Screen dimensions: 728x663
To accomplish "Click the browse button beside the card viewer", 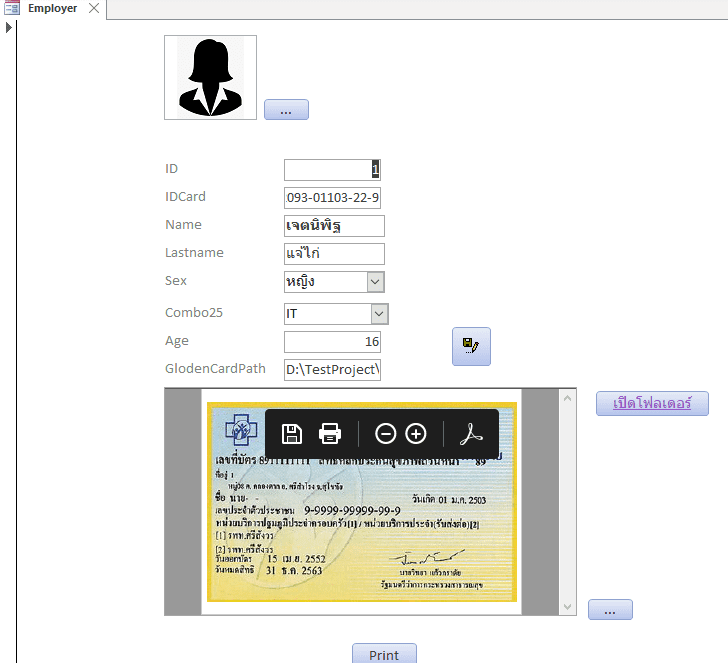I will pyautogui.click(x=610, y=610).
